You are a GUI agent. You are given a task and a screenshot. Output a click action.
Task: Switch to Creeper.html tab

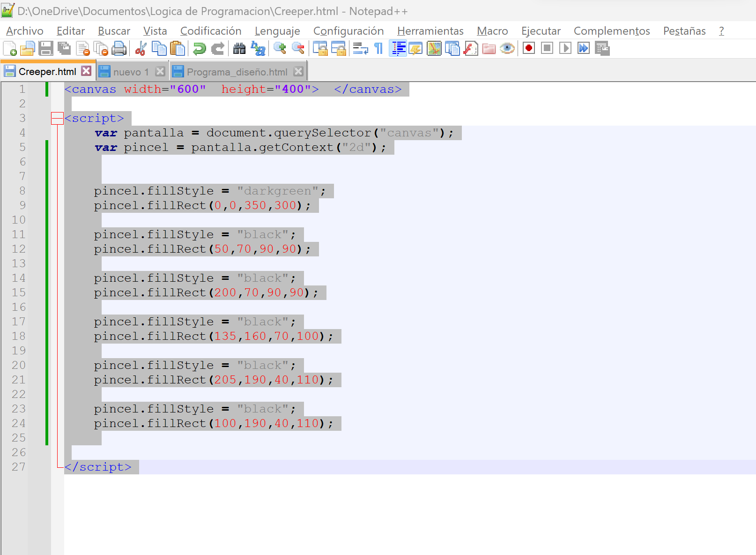point(47,71)
